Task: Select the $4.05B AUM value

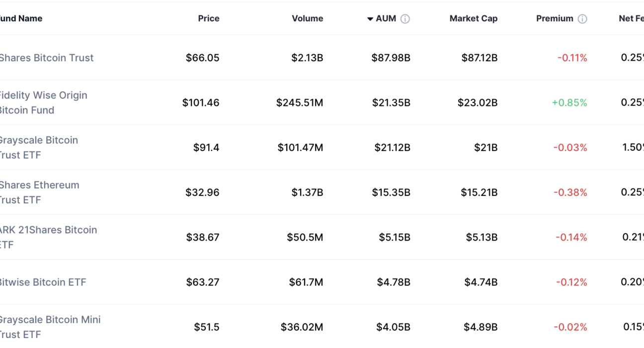Action: 394,327
